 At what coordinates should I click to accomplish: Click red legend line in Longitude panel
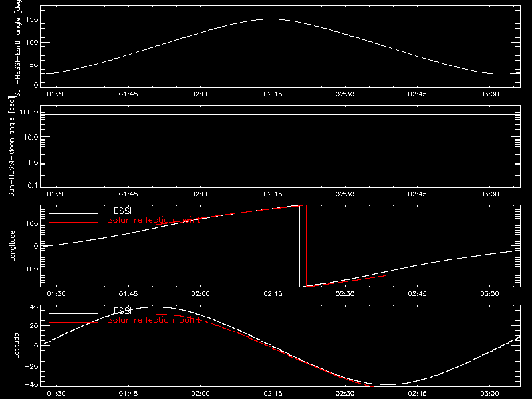(74, 223)
